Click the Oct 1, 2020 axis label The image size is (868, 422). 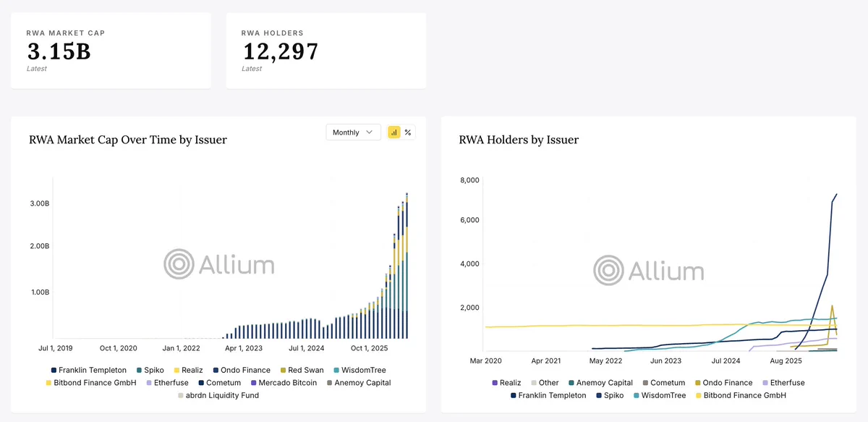coord(119,348)
